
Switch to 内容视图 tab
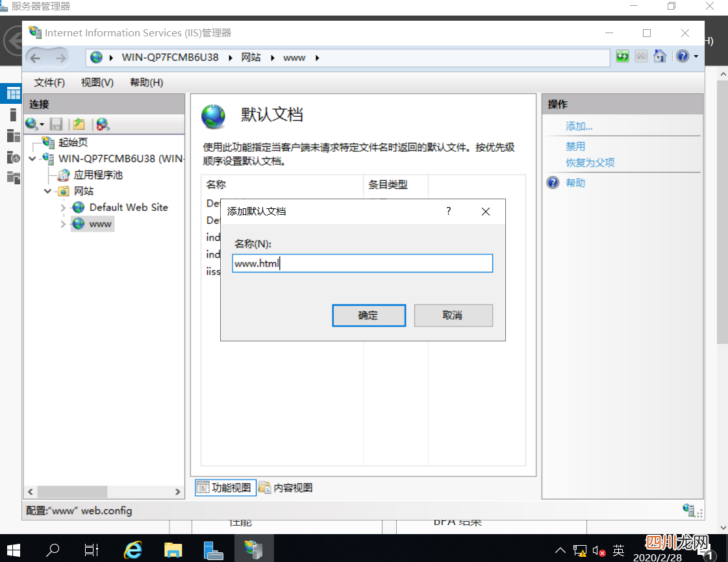click(286, 488)
